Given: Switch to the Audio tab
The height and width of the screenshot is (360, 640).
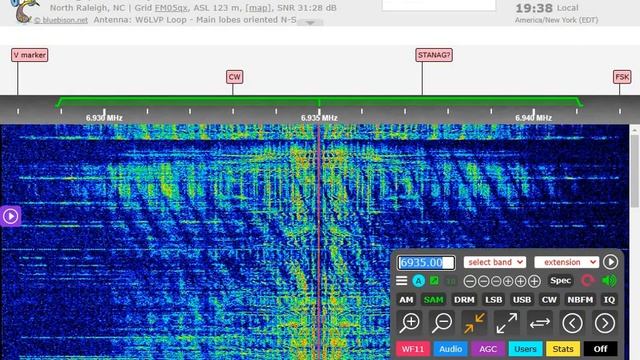Looking at the screenshot, I should pyautogui.click(x=451, y=349).
